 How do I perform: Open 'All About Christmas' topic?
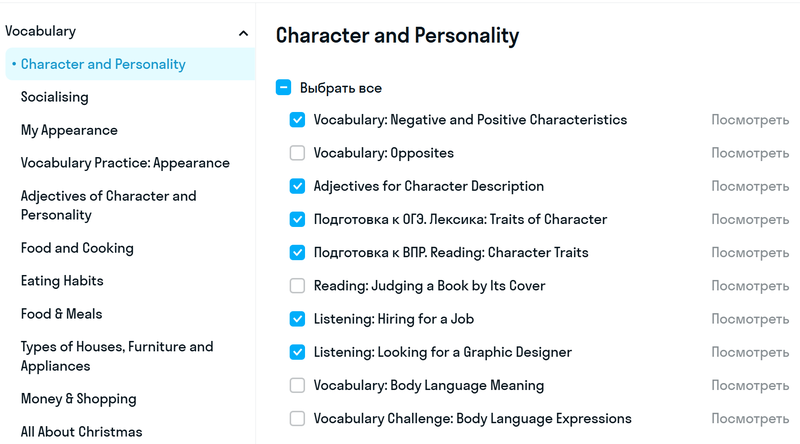[82, 432]
